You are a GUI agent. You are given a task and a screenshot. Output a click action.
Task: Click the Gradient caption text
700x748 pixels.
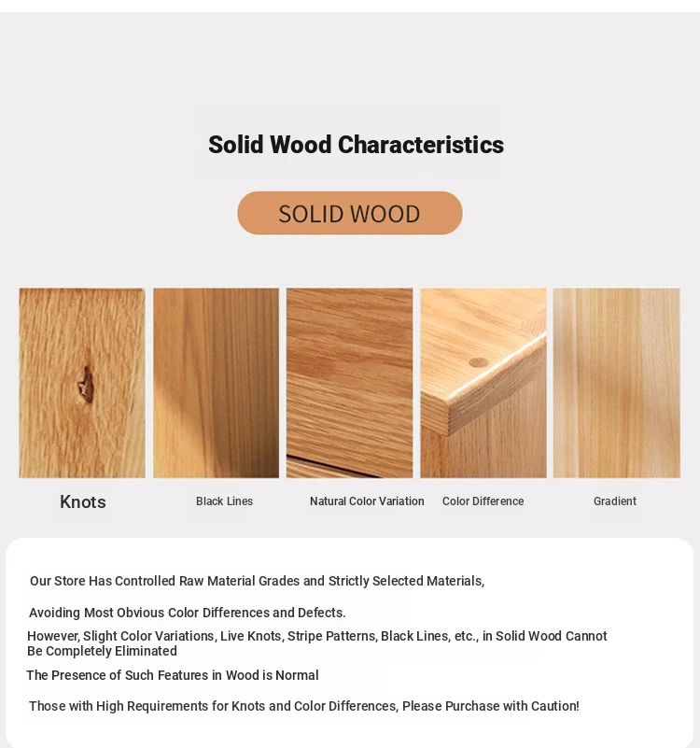pos(615,501)
